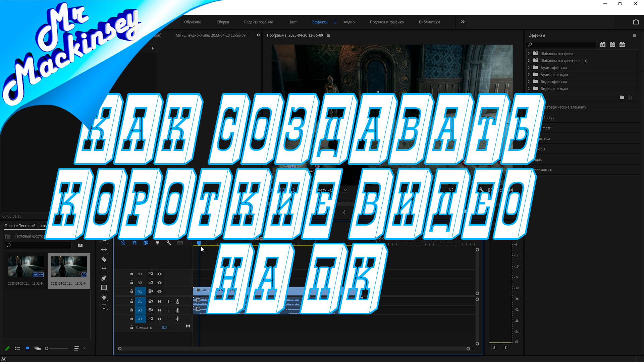Select the Pen tool
This screenshot has height=362, width=644.
pyautogui.click(x=104, y=278)
